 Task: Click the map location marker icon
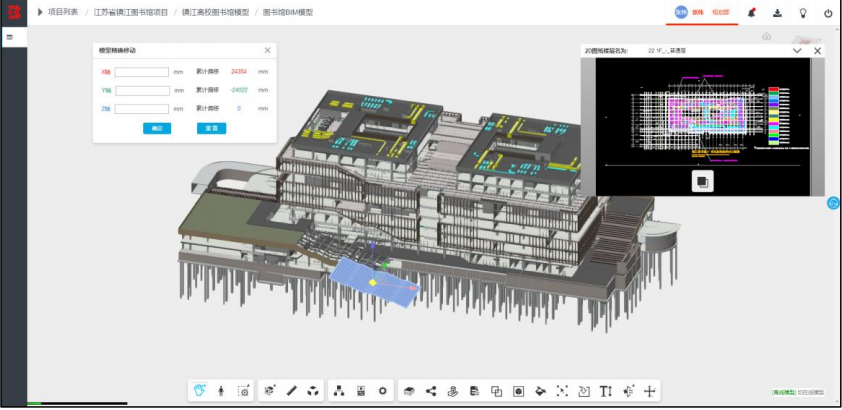point(453,391)
